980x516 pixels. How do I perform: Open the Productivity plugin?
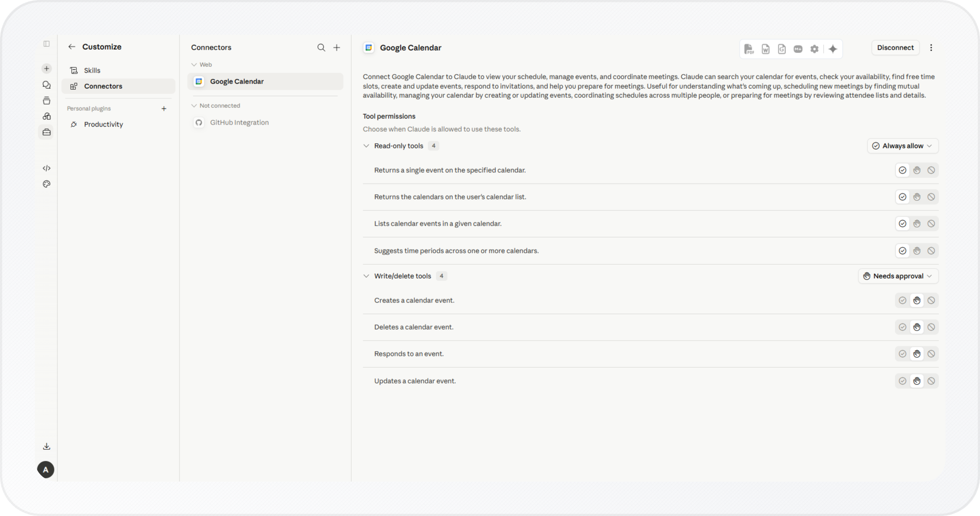tap(118, 124)
